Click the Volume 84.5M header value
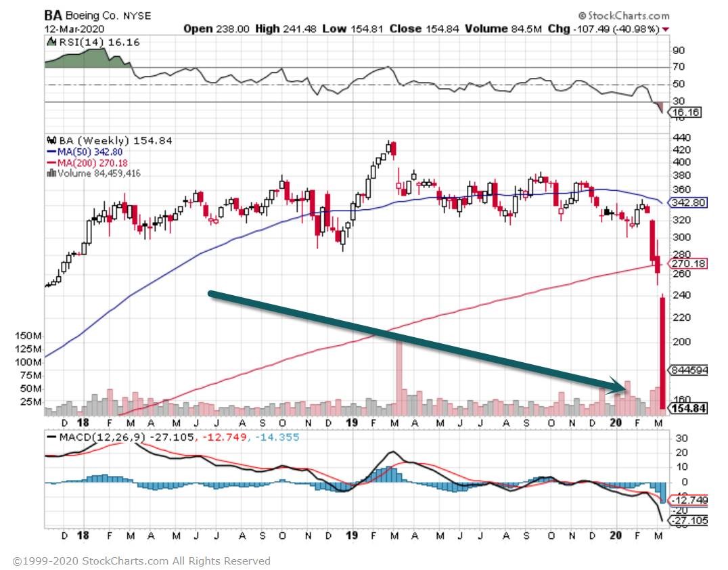The width and height of the screenshot is (728, 570). point(503,29)
